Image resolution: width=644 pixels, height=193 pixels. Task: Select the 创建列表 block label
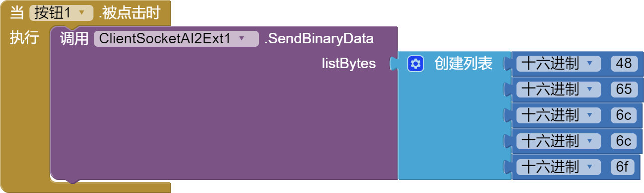(x=463, y=64)
